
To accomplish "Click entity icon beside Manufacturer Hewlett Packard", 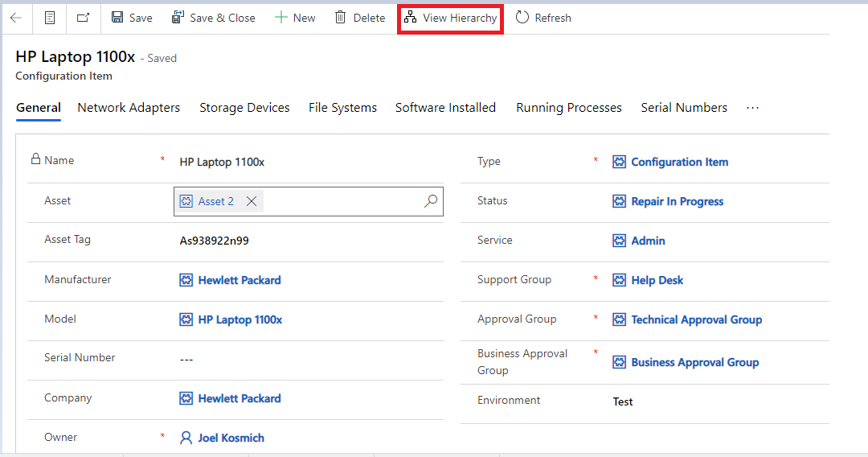I will (186, 280).
